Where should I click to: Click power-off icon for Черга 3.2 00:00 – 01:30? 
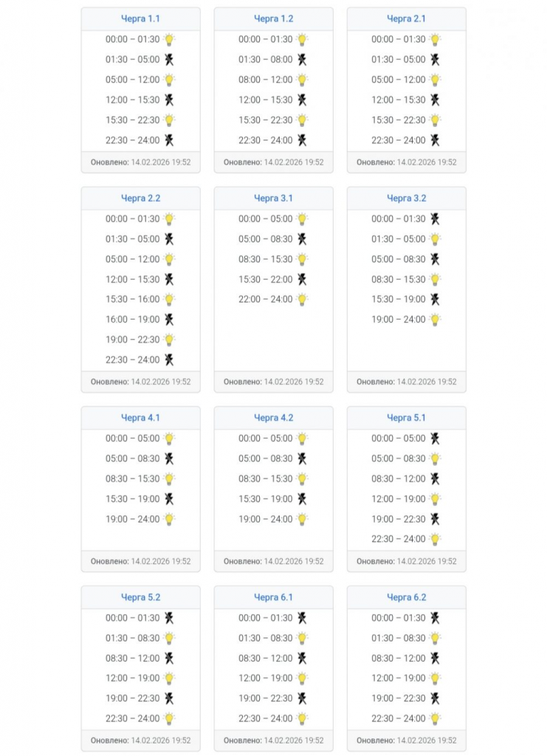coord(436,219)
